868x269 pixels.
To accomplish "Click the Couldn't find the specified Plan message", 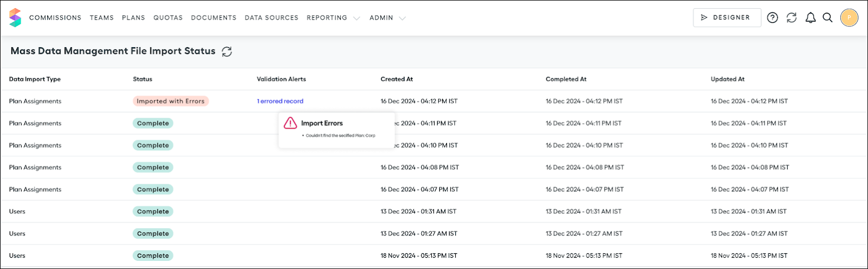I will point(340,136).
